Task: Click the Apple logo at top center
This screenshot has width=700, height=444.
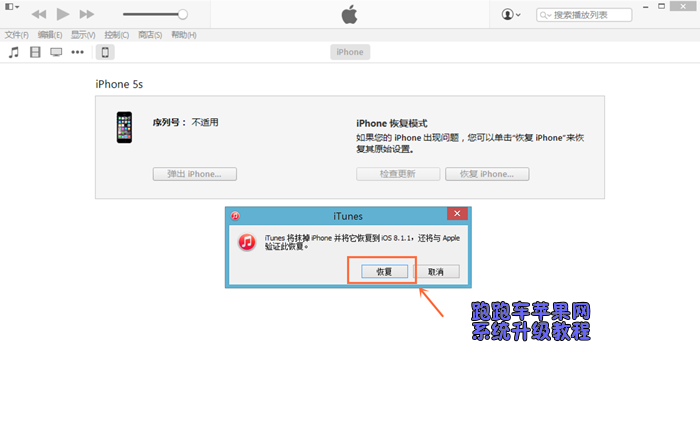Action: click(x=350, y=15)
